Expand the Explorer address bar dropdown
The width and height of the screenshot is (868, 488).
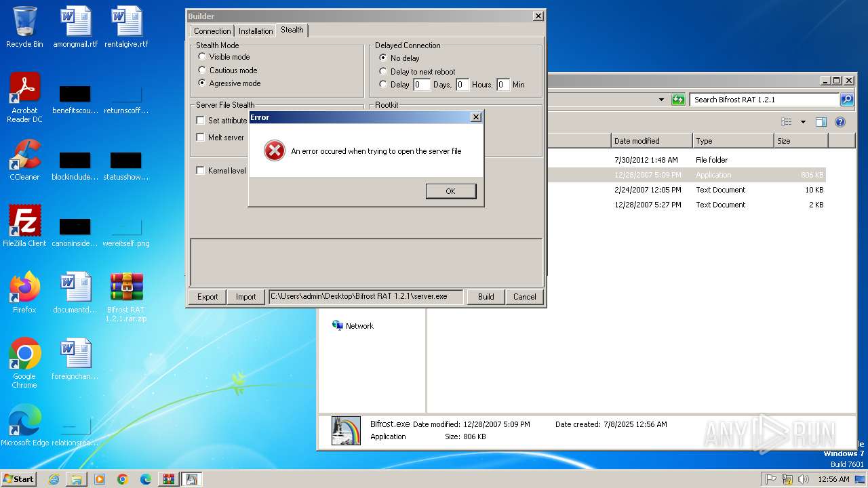(x=661, y=100)
